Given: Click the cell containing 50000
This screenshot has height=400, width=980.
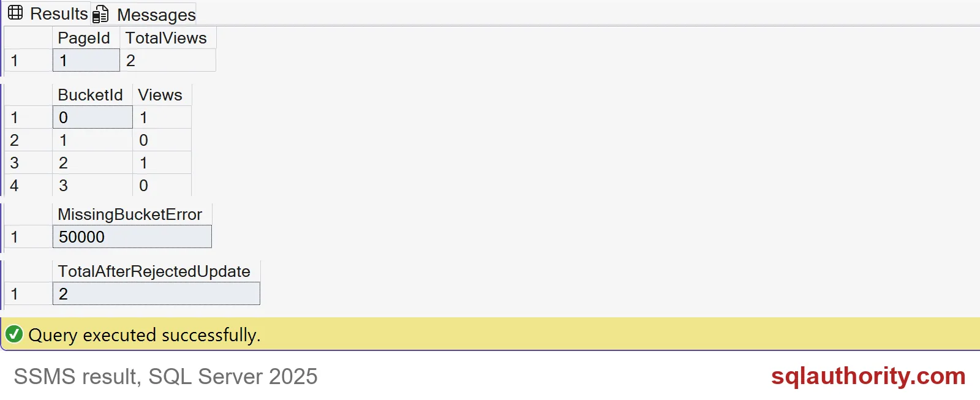Looking at the screenshot, I should click(132, 237).
